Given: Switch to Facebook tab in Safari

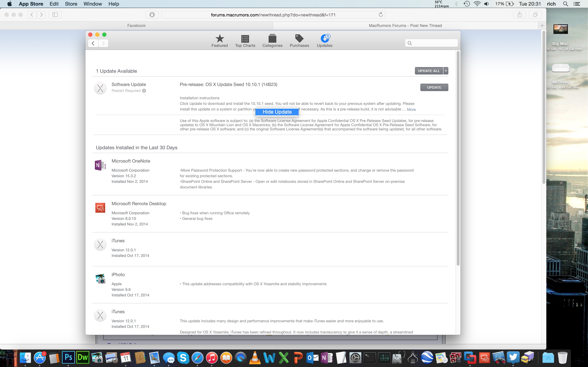Looking at the screenshot, I should coord(136,26).
